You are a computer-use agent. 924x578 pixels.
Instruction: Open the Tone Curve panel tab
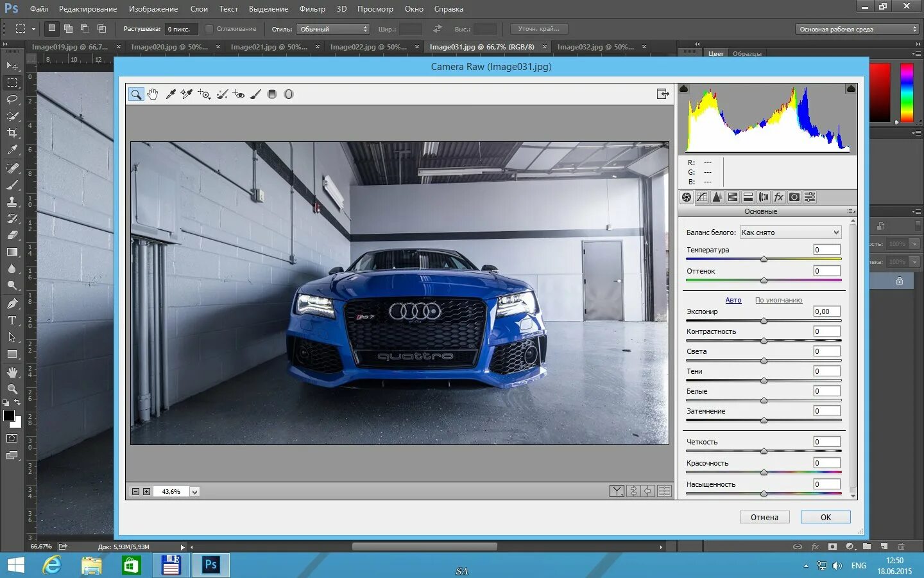[x=702, y=197]
